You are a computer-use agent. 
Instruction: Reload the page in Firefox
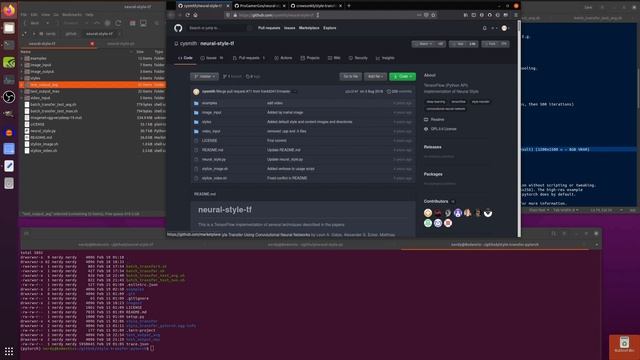(187, 15)
